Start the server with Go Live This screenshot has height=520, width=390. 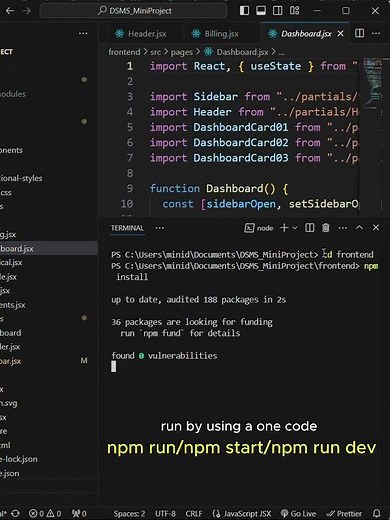click(x=298, y=514)
